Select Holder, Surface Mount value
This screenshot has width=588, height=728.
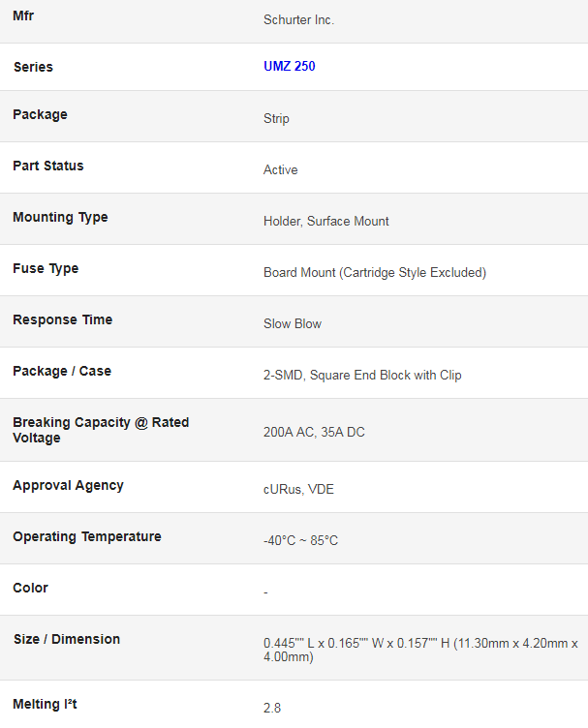[x=326, y=221]
